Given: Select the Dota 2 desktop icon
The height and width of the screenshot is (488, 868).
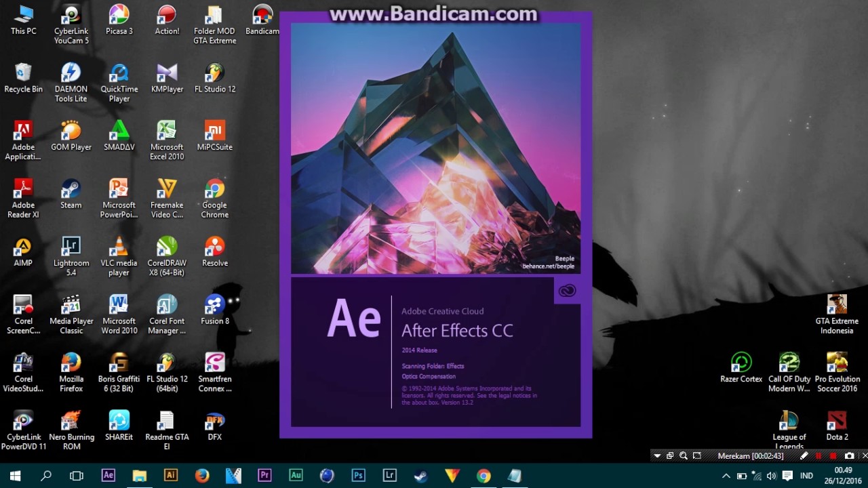Looking at the screenshot, I should click(x=837, y=426).
